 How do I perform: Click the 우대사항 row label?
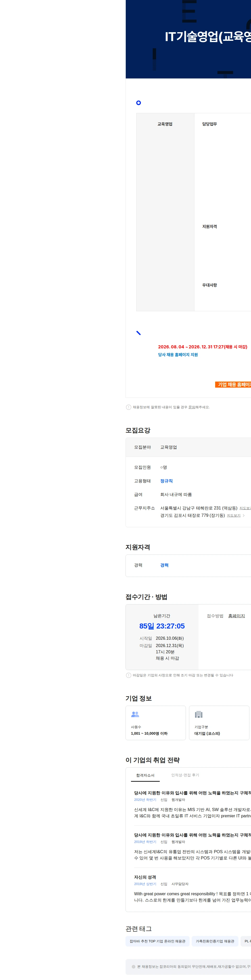click(x=209, y=285)
